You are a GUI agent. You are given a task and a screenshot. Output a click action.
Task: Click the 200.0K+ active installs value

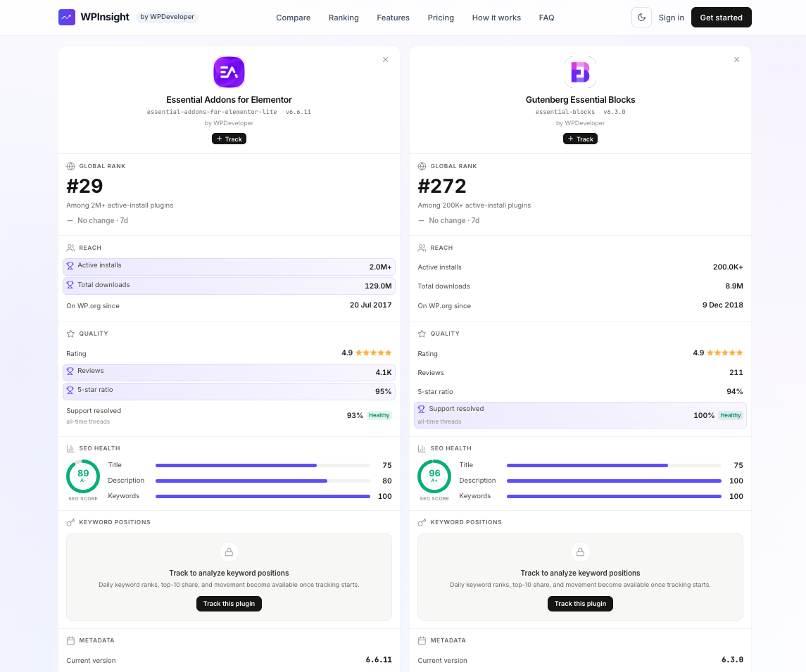pos(728,267)
